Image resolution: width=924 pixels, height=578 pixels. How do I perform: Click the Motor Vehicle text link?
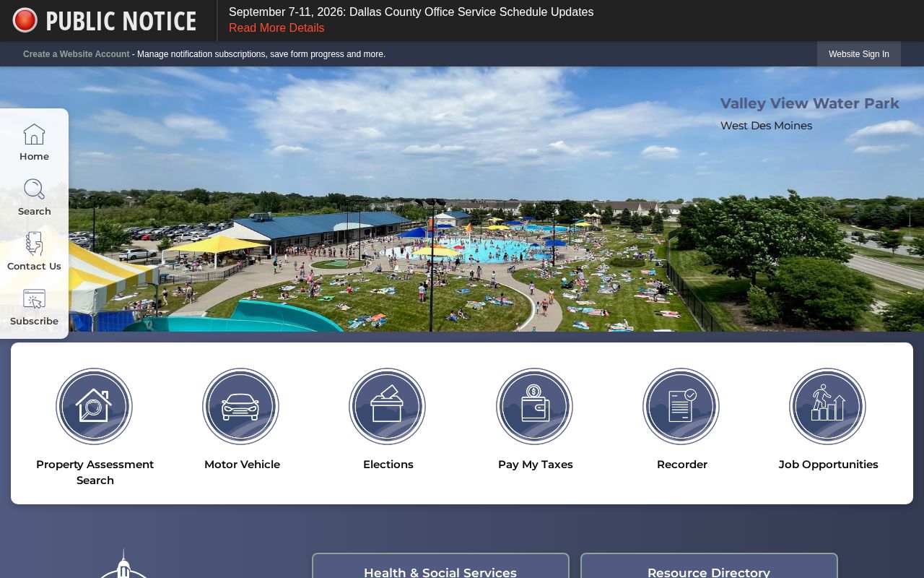242,465
